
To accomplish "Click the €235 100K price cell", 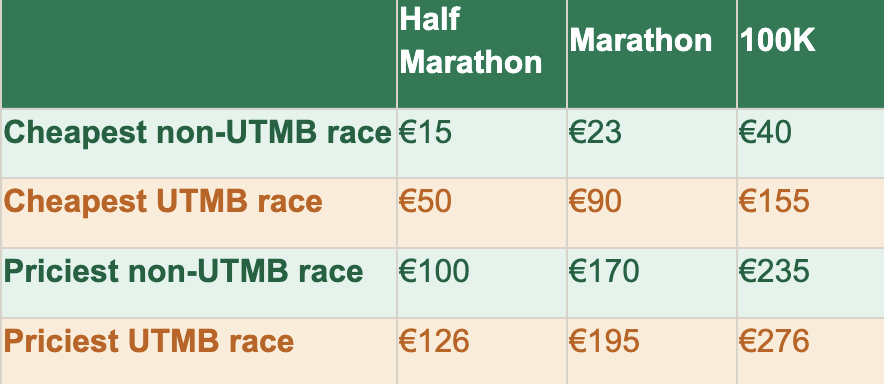I will click(811, 283).
